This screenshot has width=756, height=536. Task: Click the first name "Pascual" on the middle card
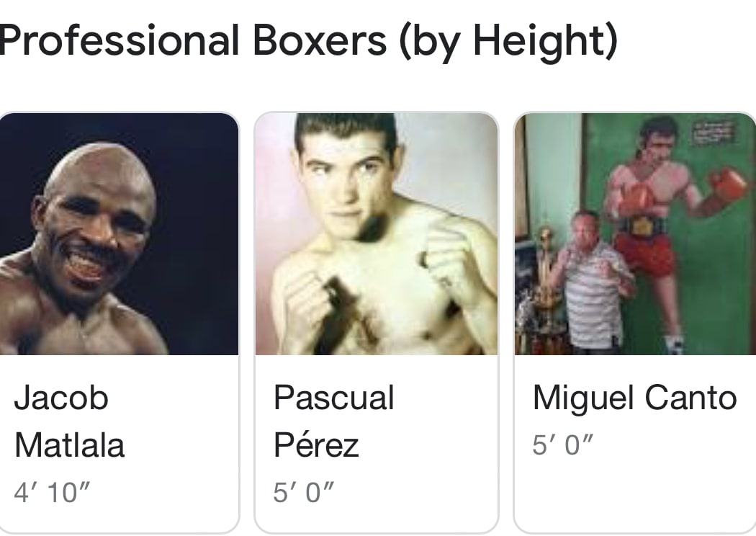click(334, 398)
